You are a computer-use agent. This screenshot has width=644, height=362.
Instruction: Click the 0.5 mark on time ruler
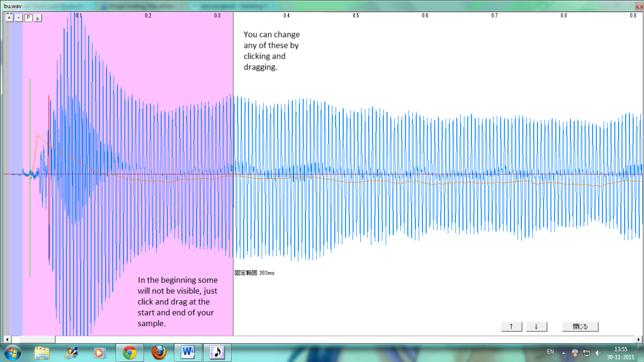pyautogui.click(x=356, y=15)
